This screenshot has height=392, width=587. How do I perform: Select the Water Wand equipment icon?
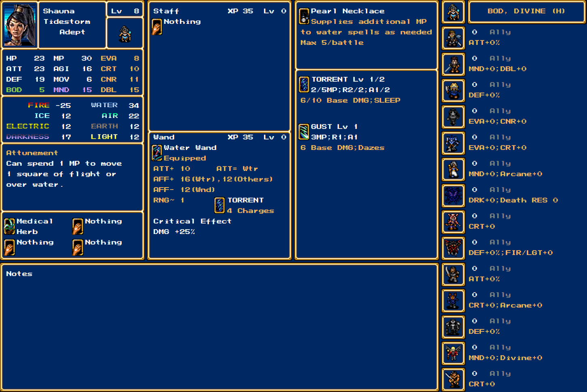click(x=157, y=153)
